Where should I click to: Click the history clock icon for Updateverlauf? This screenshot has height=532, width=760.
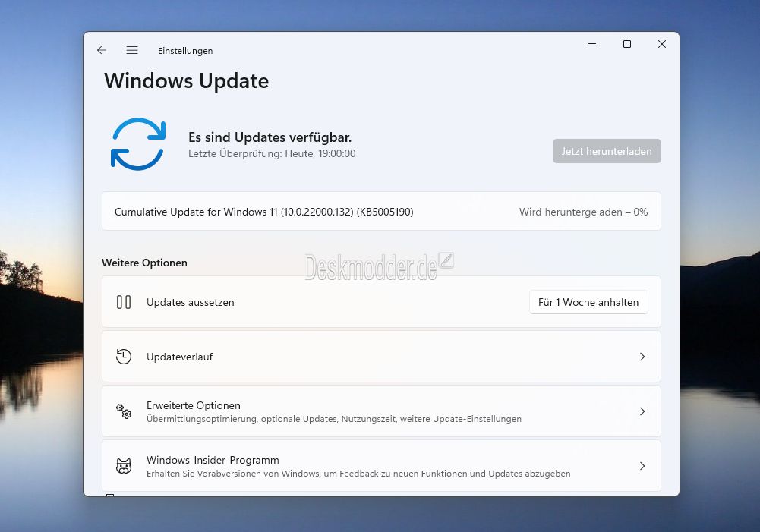124,357
